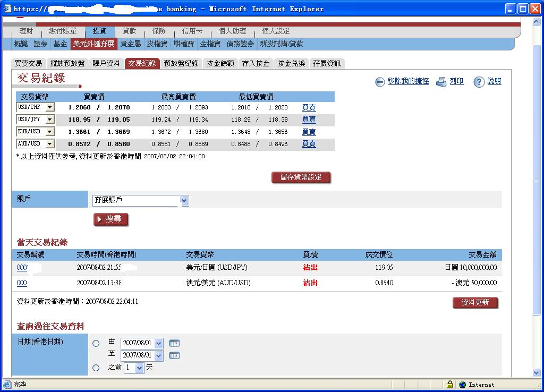Open the 之前 number of days dropdown
Image resolution: width=544 pixels, height=392 pixels.
coord(140,368)
